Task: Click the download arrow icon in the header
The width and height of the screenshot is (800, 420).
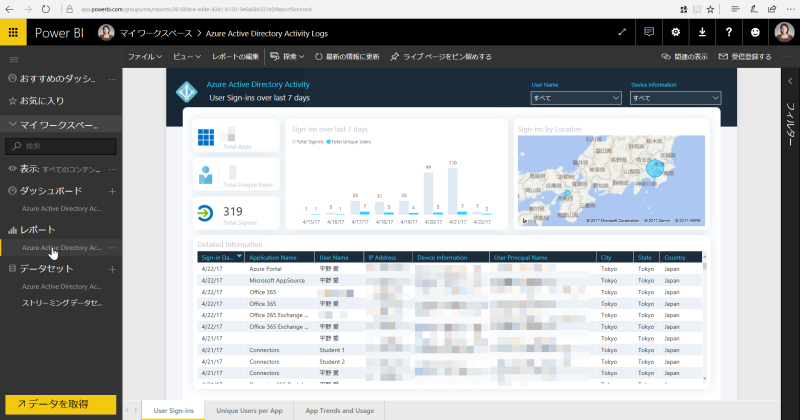Action: coord(702,32)
